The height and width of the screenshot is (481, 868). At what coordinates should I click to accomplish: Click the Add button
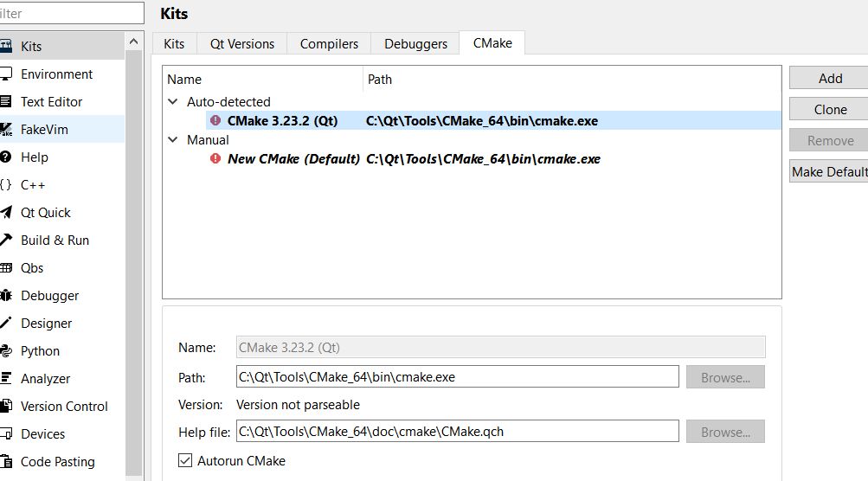tap(829, 78)
